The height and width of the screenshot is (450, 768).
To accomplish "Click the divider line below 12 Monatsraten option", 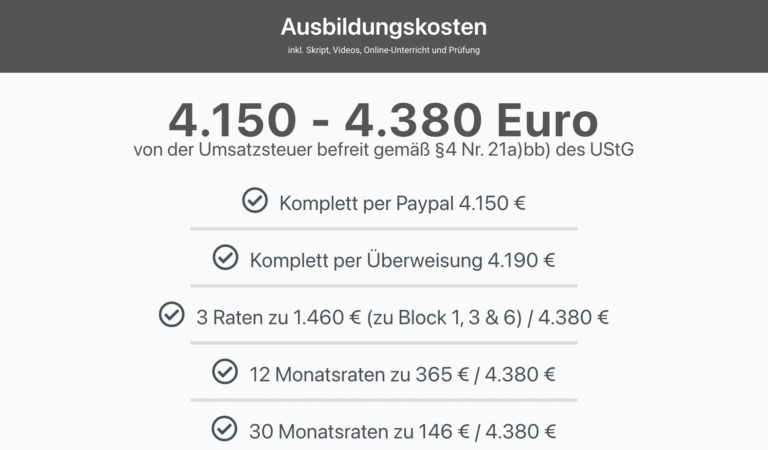I will tap(384, 400).
